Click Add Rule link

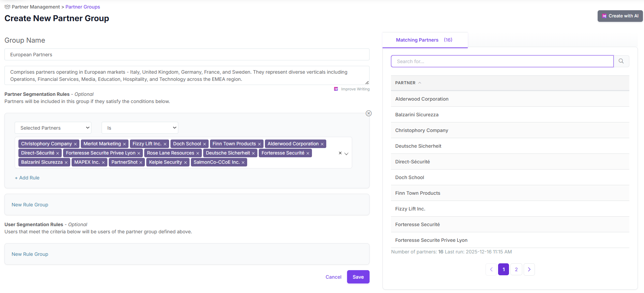(27, 178)
